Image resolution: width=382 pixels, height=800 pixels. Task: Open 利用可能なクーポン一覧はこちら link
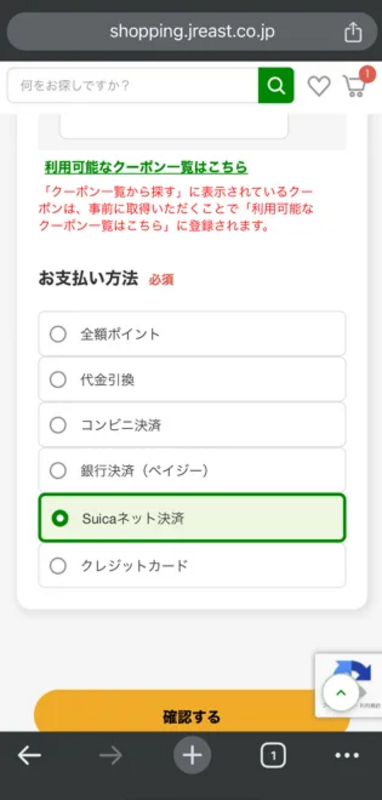tap(146, 167)
